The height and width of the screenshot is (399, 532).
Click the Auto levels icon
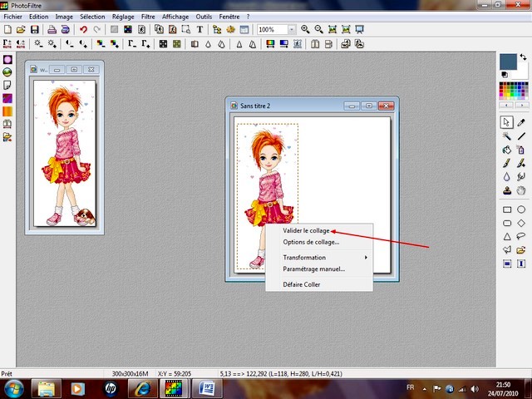coord(7,44)
